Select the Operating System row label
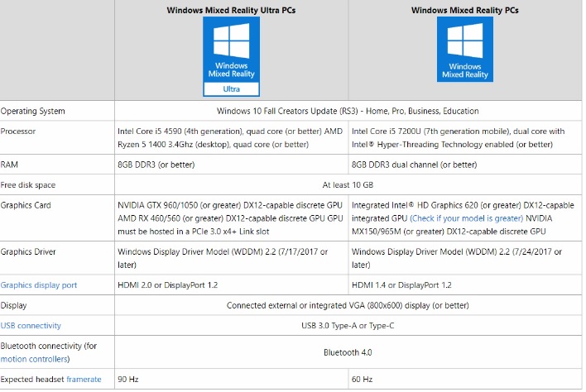The height and width of the screenshot is (392, 586). tap(33, 111)
